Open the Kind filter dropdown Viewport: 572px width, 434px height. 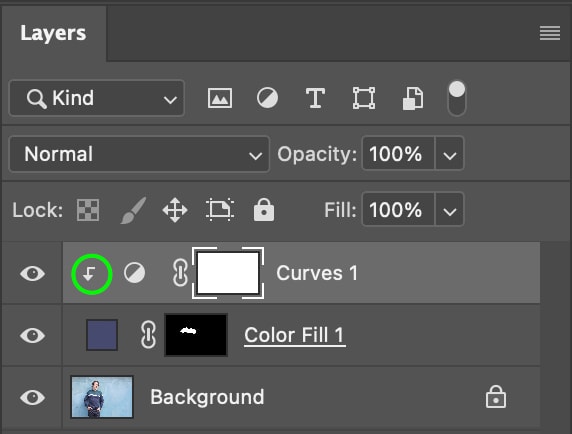pyautogui.click(x=97, y=98)
